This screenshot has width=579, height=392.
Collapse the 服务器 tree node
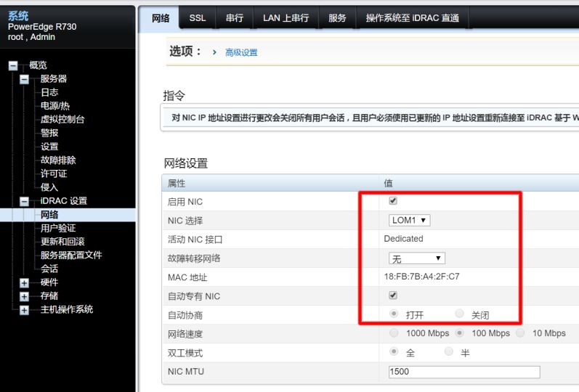25,79
